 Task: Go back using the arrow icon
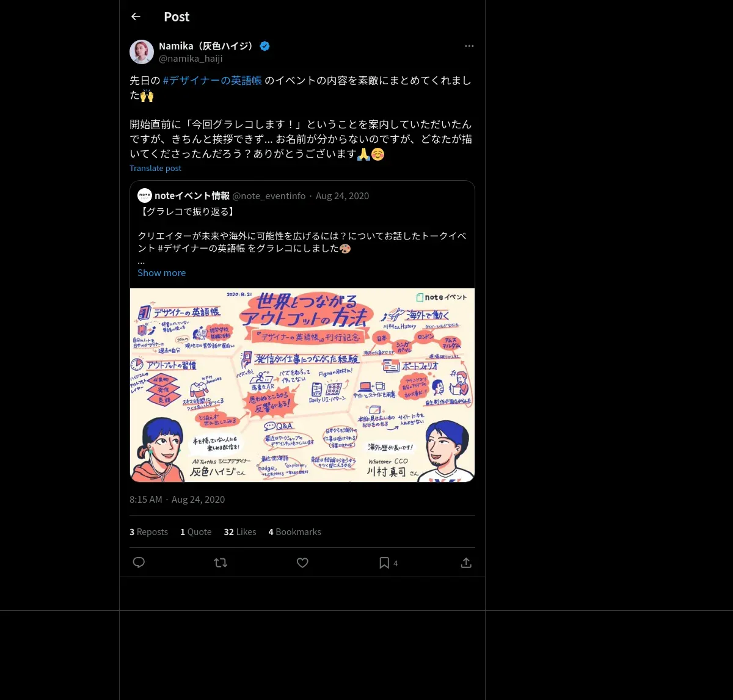click(x=136, y=16)
